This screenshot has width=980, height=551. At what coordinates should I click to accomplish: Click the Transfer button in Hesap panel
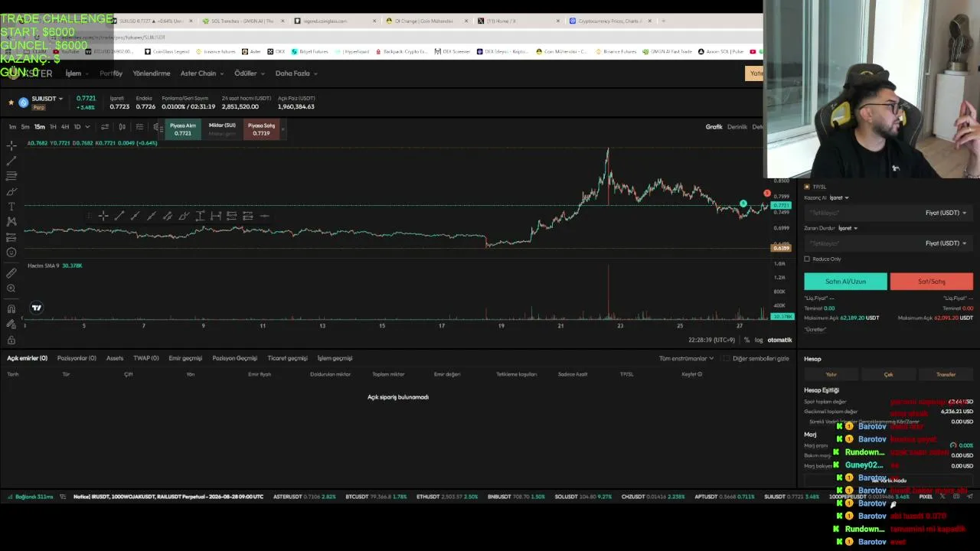click(946, 374)
